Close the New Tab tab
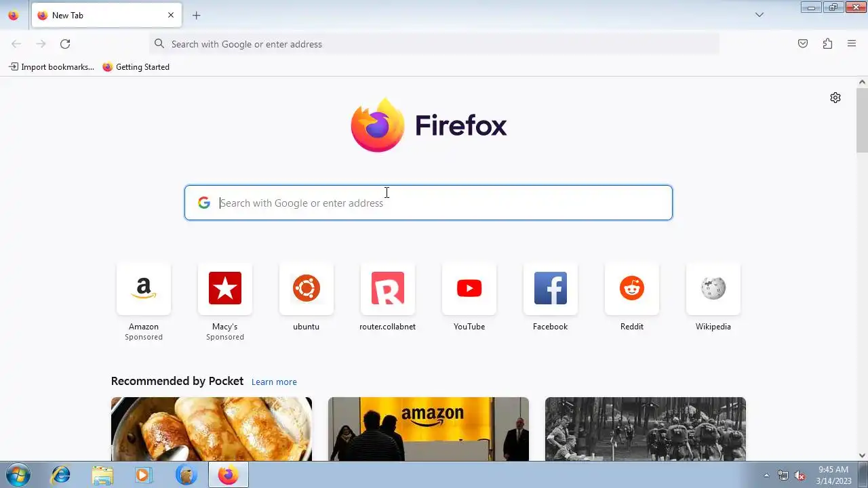 [x=171, y=15]
